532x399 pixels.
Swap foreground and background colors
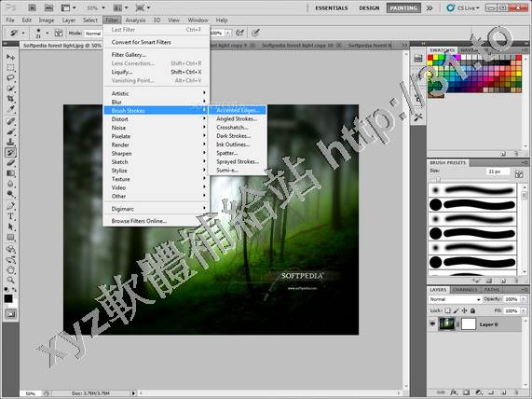pyautogui.click(x=14, y=290)
